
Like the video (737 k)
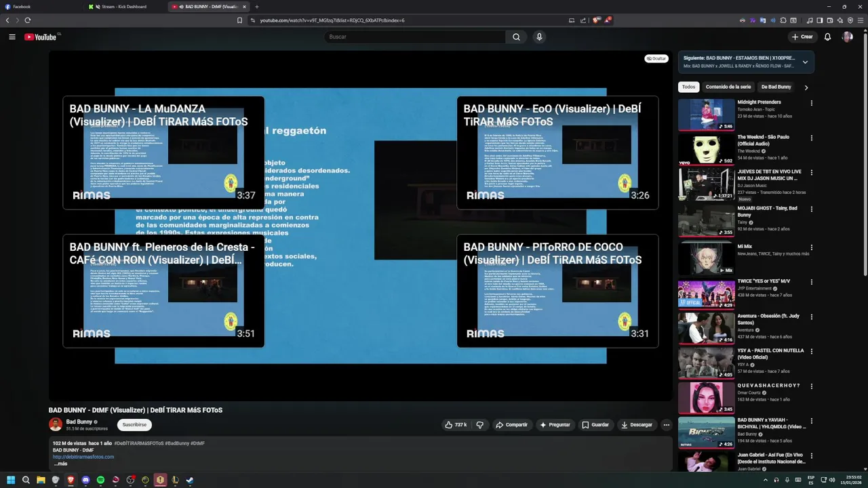click(x=456, y=425)
